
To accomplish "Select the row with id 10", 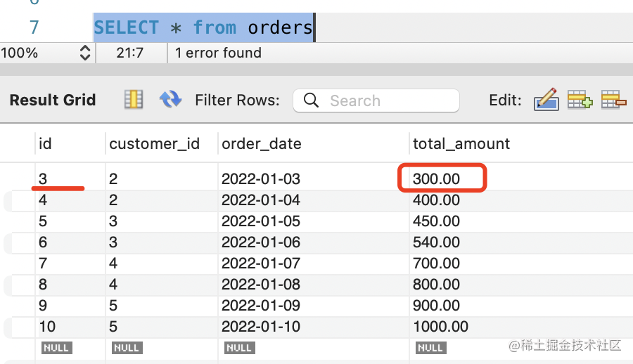I will (47, 327).
